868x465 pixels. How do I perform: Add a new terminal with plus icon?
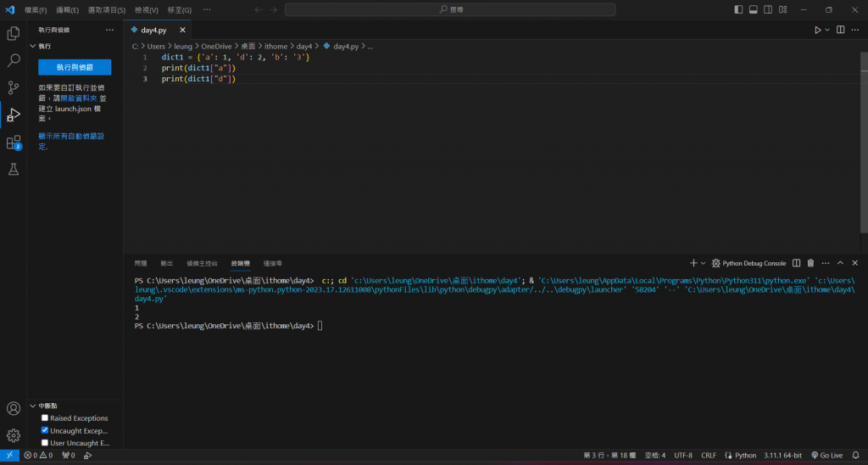(x=693, y=263)
